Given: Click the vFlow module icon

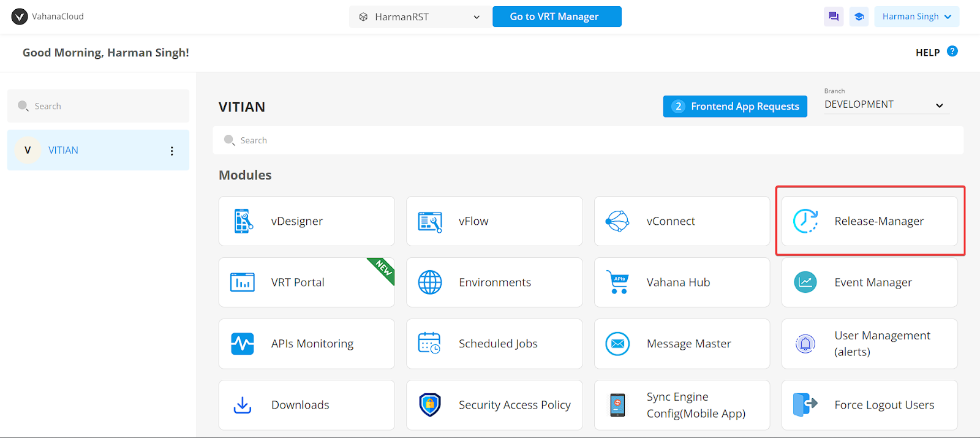Looking at the screenshot, I should (430, 221).
